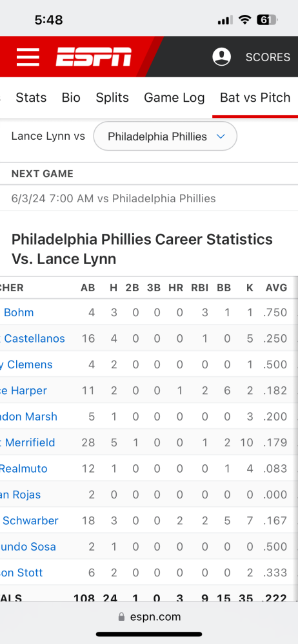This screenshot has height=644, width=298.
Task: Open the ESPN hamburger menu
Action: (x=28, y=57)
